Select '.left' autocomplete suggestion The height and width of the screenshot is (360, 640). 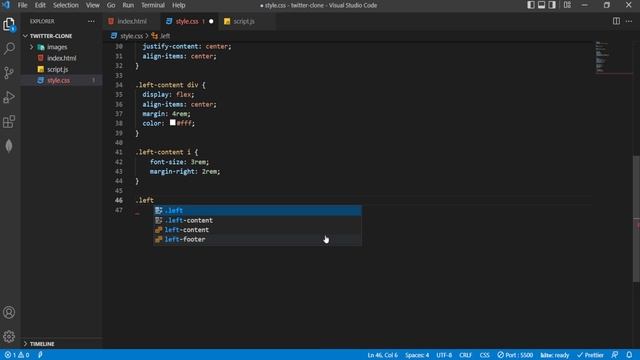tap(257, 211)
